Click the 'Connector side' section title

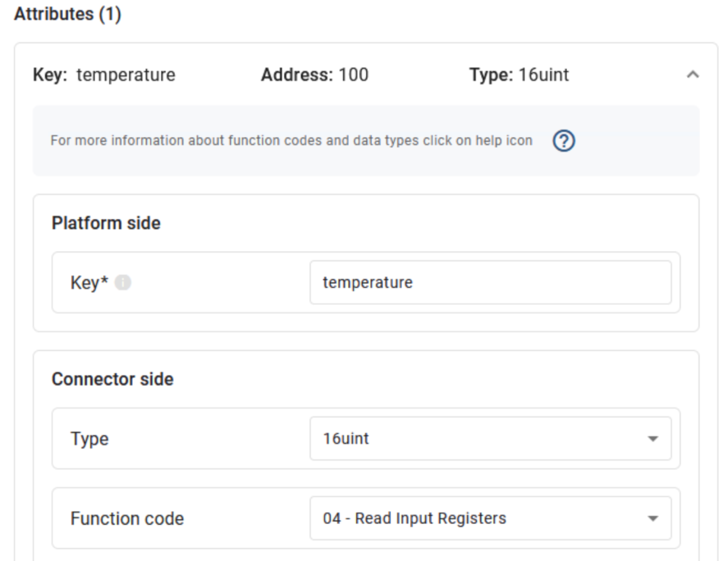[112, 380]
